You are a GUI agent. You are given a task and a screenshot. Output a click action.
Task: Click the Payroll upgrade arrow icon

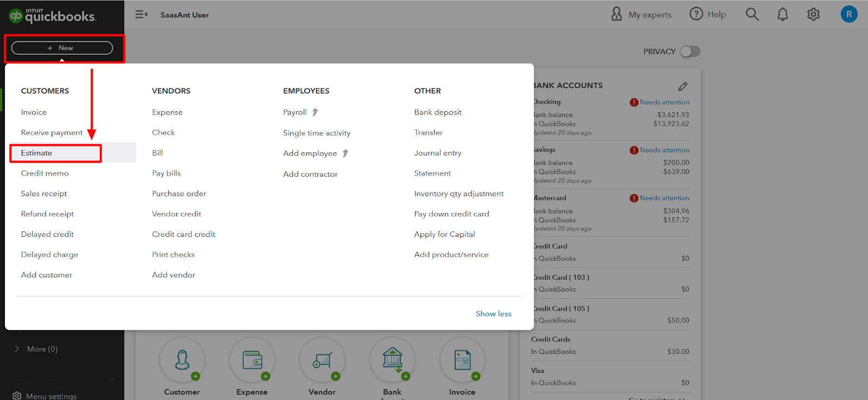click(315, 112)
